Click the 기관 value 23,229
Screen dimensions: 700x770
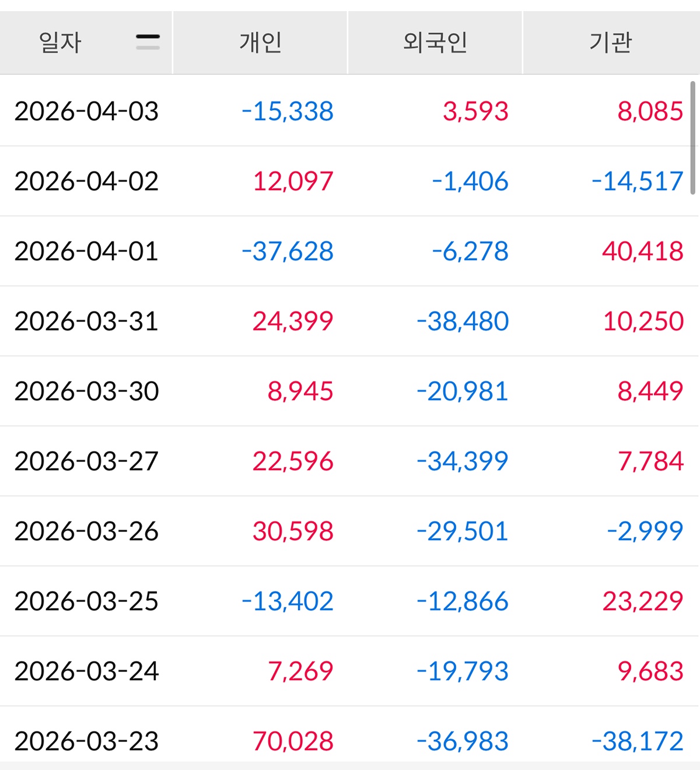point(643,601)
